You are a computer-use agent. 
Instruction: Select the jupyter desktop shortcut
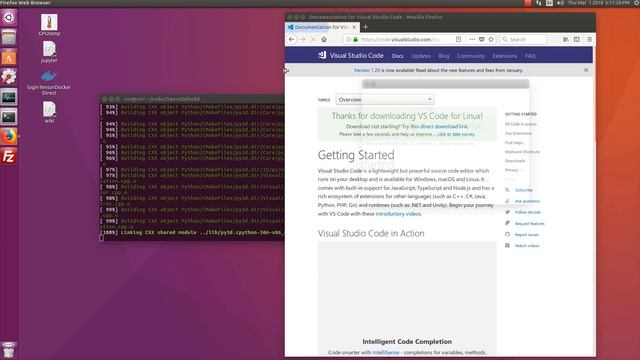(x=49, y=52)
